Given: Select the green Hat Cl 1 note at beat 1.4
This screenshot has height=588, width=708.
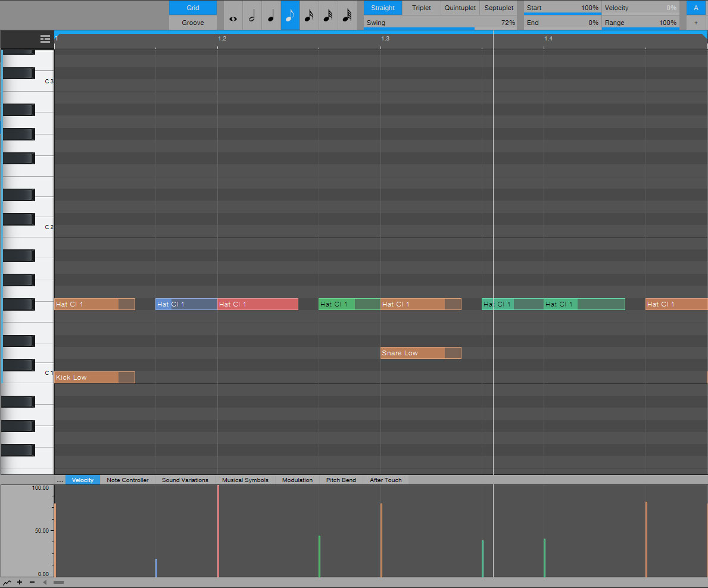Looking at the screenshot, I should coord(584,304).
